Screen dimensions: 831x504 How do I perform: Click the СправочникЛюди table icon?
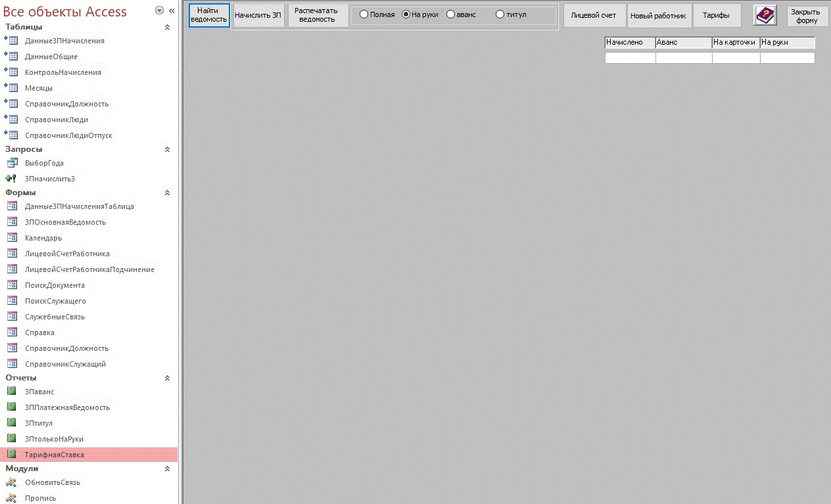11,120
